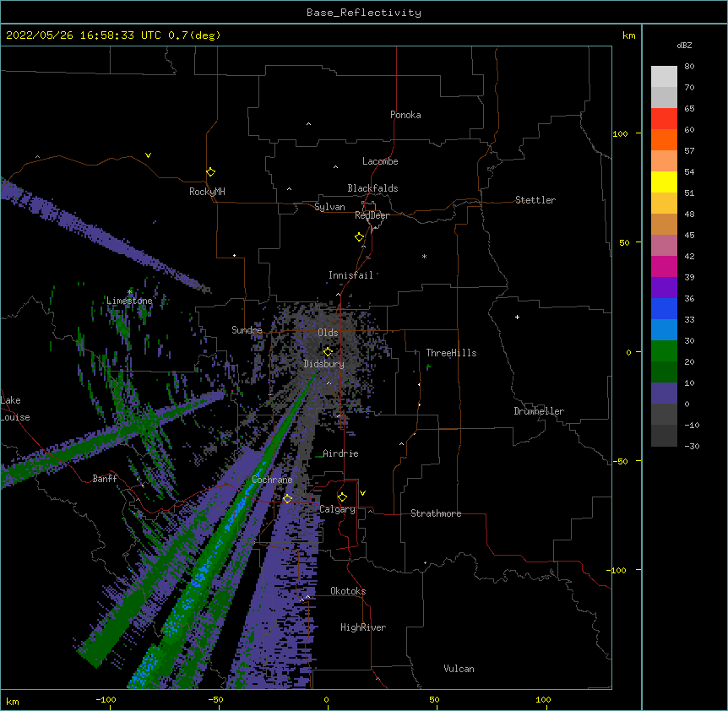Click the yellow V marker near Calgary
The width and height of the screenshot is (728, 711).
[x=362, y=493]
